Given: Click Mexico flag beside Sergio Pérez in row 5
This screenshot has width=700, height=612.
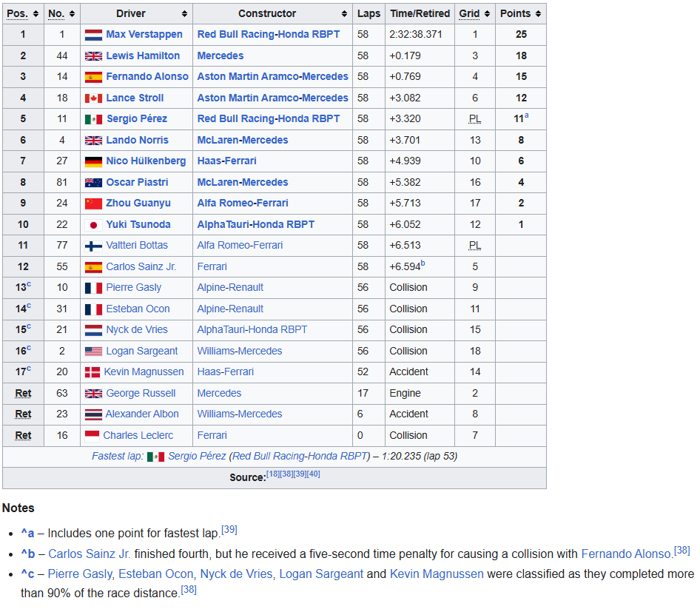Looking at the screenshot, I should pos(93,119).
